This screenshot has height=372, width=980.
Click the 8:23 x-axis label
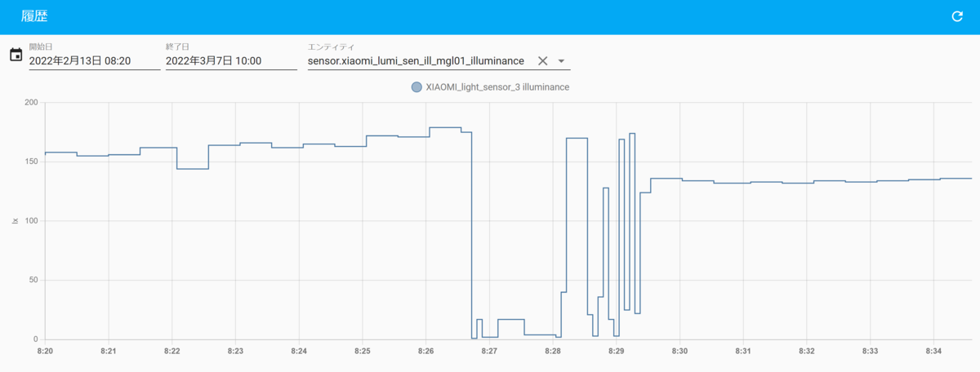click(x=235, y=351)
